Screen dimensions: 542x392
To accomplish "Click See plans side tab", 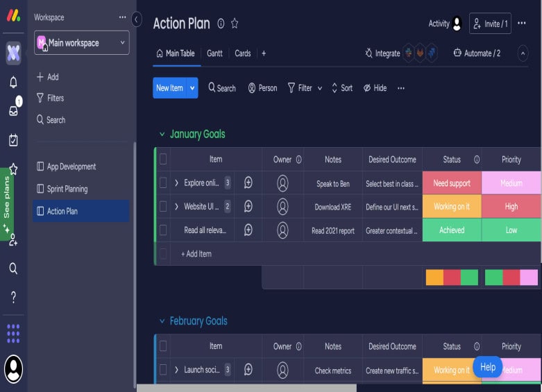I will pyautogui.click(x=6, y=204).
